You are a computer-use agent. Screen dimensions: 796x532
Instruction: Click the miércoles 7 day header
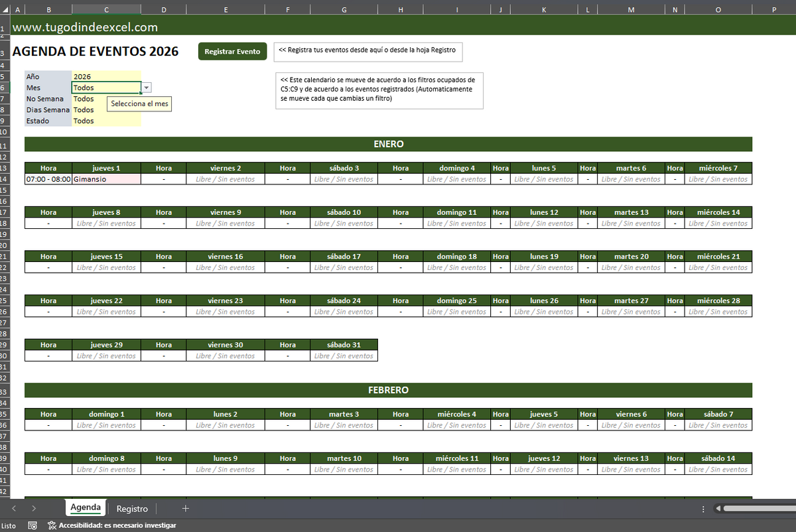point(718,168)
